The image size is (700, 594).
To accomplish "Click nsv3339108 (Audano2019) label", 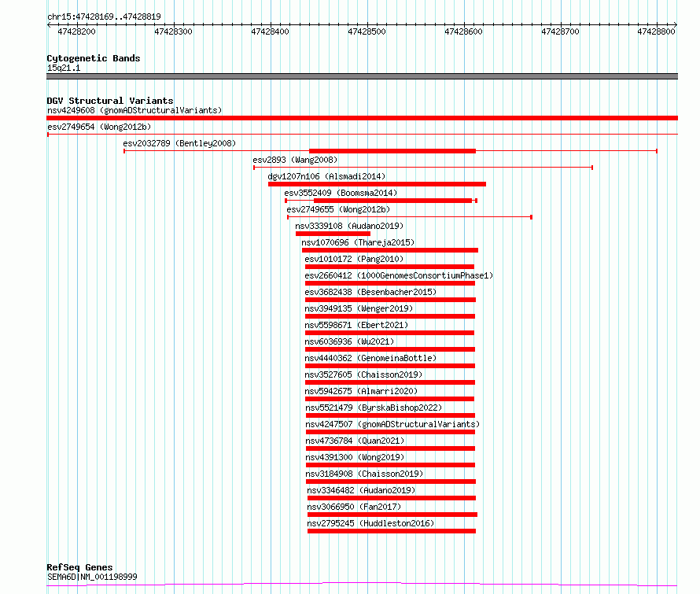I will click(349, 226).
